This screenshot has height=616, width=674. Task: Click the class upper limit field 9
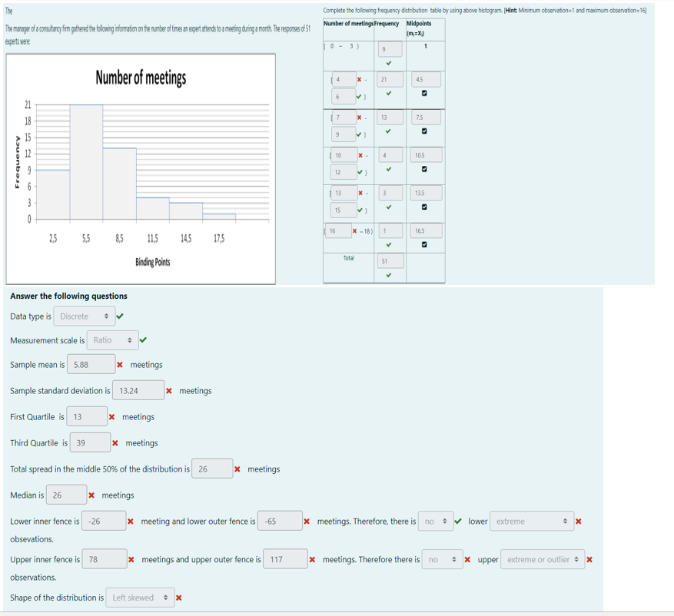pos(344,134)
